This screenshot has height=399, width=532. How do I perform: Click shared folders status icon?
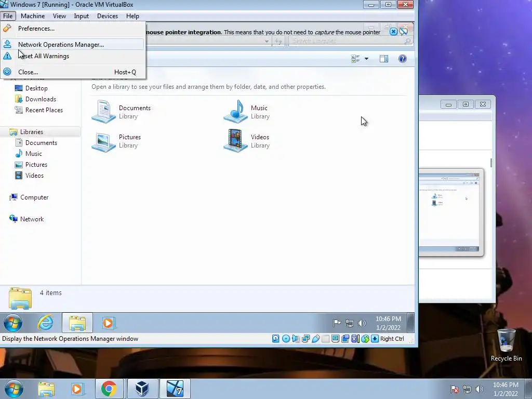click(x=325, y=339)
